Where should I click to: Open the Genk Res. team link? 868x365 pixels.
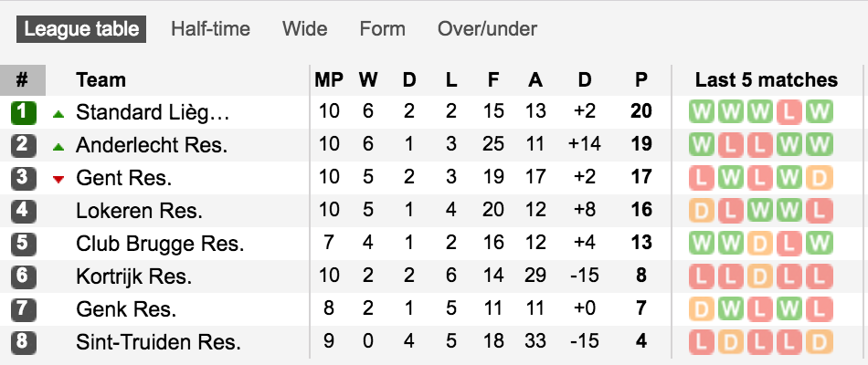[126, 308]
